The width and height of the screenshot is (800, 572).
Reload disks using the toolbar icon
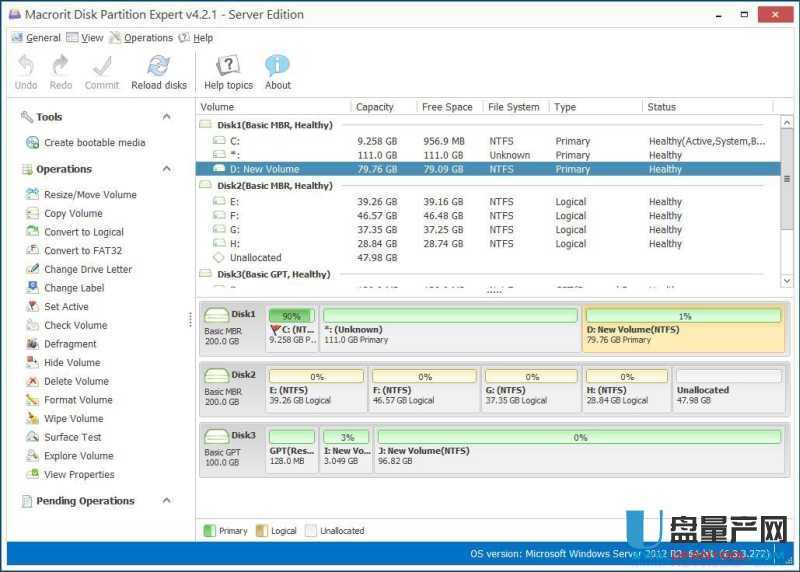(159, 67)
